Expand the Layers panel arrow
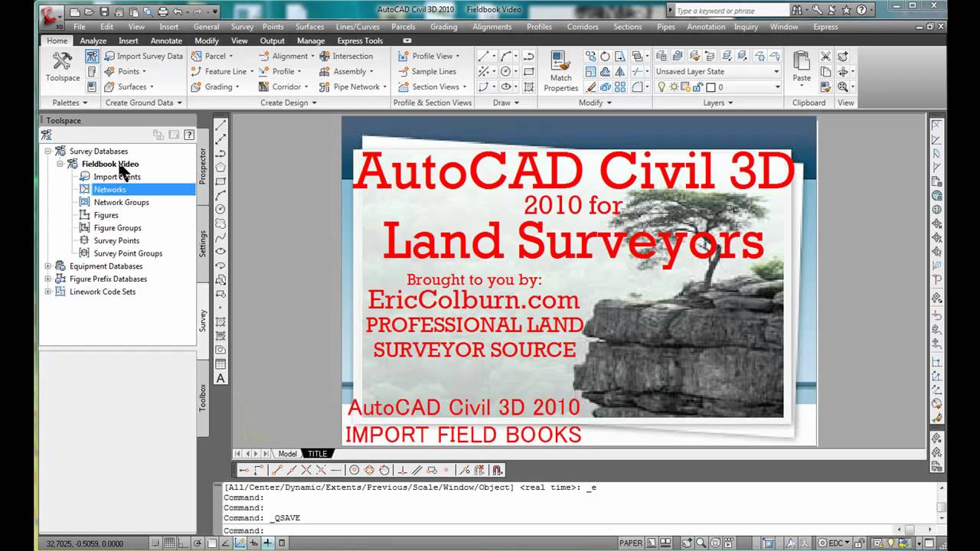 click(x=731, y=103)
